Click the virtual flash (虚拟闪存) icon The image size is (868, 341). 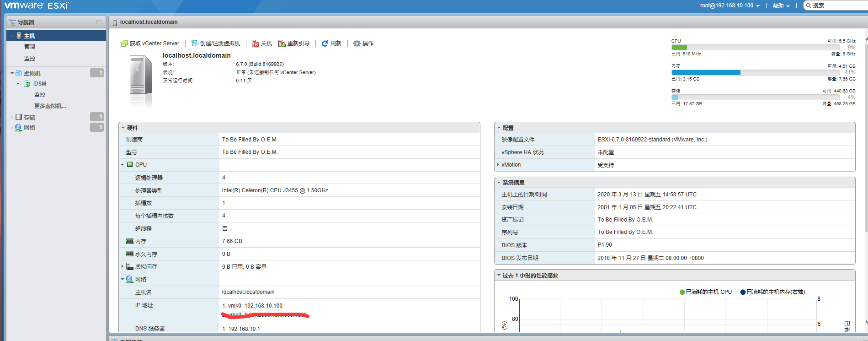[130, 266]
